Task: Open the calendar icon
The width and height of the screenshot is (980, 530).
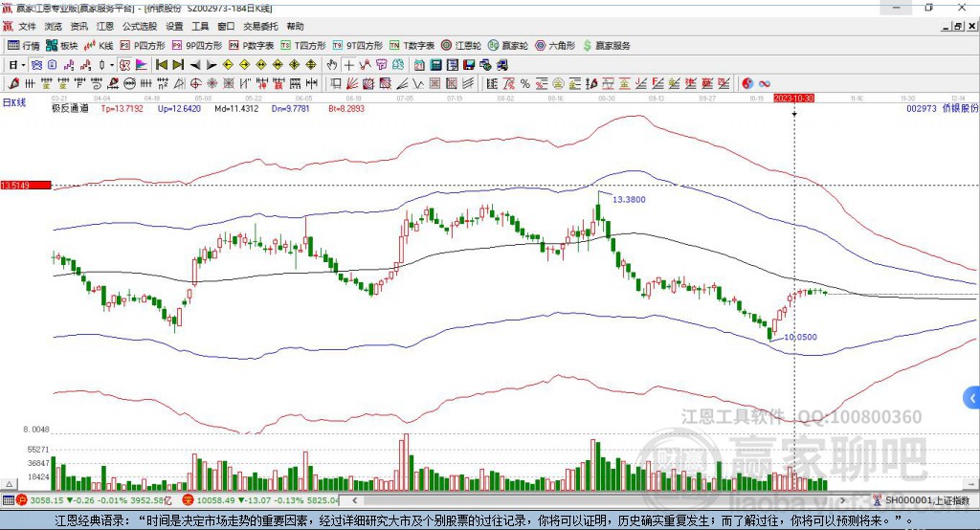Action: tap(419, 65)
